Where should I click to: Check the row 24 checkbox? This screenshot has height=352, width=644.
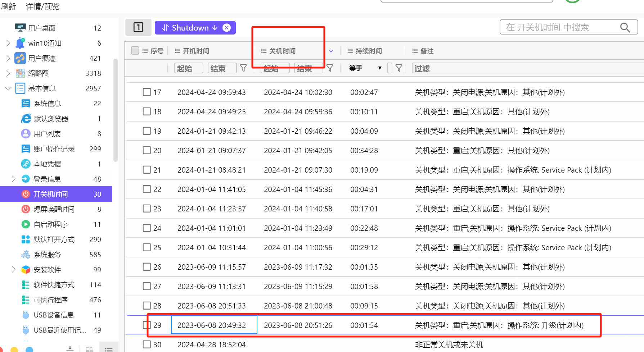click(147, 228)
